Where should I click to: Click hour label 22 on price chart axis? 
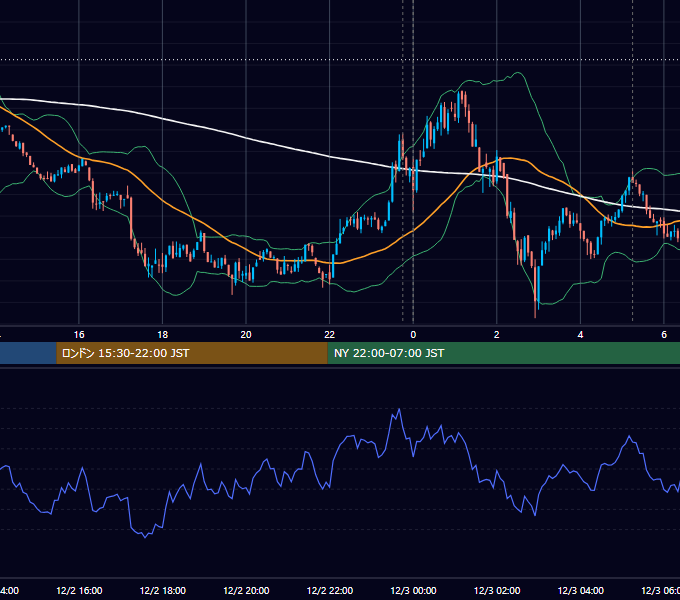click(330, 335)
